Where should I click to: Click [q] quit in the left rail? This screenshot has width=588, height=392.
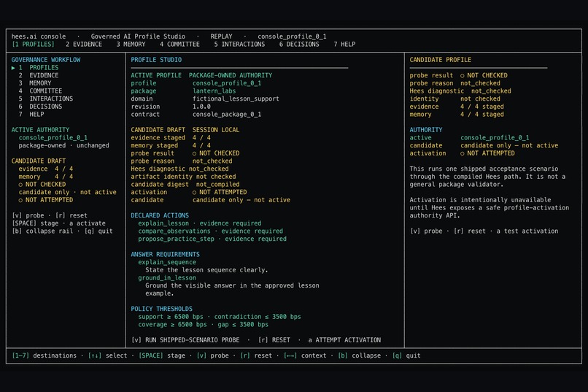click(x=98, y=231)
